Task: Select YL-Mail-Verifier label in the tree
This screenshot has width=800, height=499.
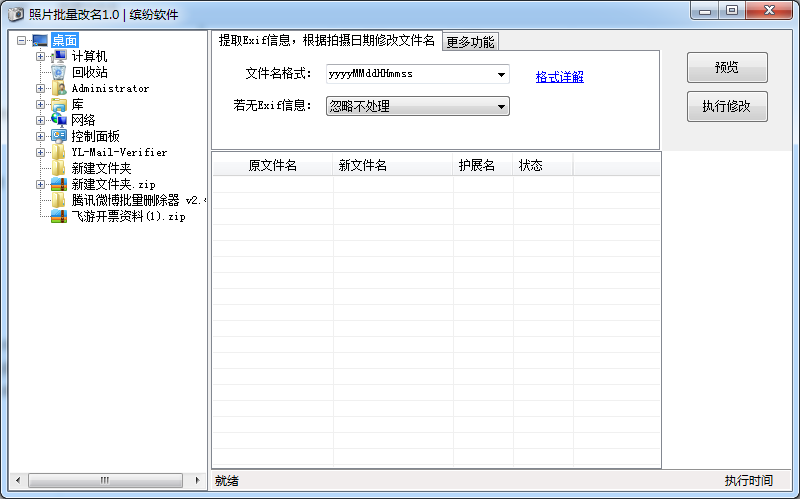Action: (x=119, y=152)
